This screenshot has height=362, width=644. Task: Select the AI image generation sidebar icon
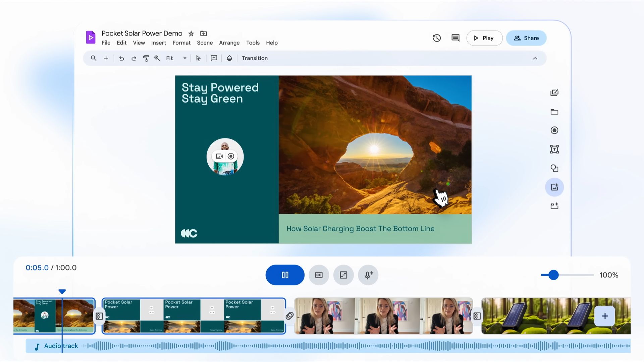[x=554, y=187]
